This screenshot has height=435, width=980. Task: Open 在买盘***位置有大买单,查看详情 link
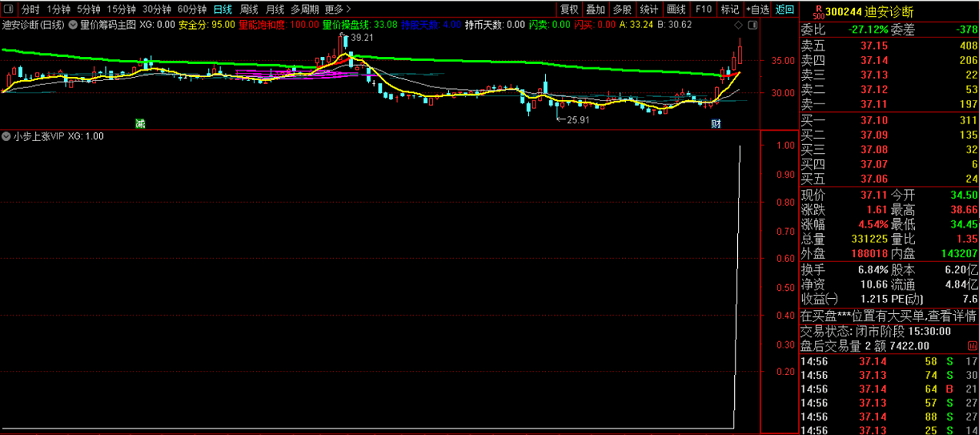[x=889, y=316]
